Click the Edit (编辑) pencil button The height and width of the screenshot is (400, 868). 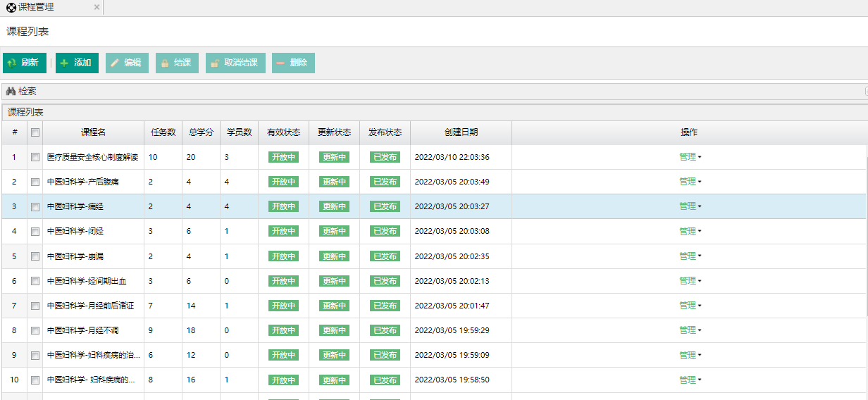127,63
